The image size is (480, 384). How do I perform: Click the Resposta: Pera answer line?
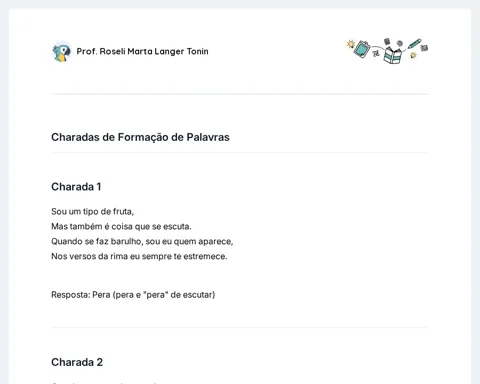point(133,295)
